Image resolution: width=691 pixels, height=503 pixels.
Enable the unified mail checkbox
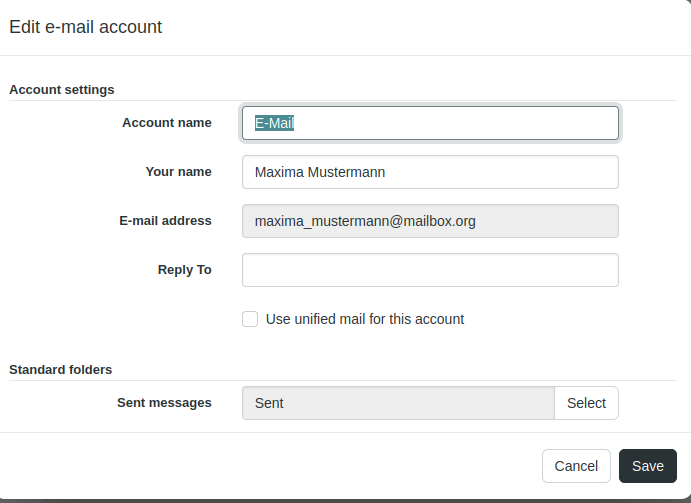click(x=250, y=319)
